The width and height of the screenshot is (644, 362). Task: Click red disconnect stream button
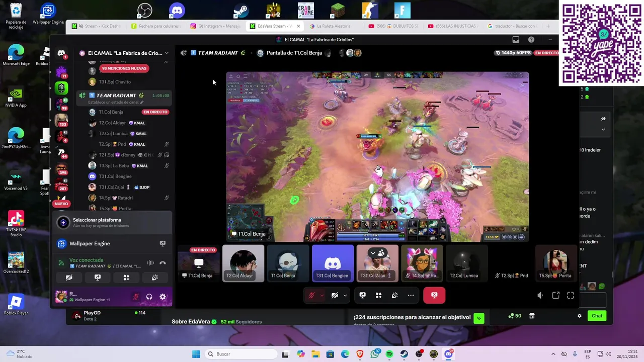tap(434, 295)
